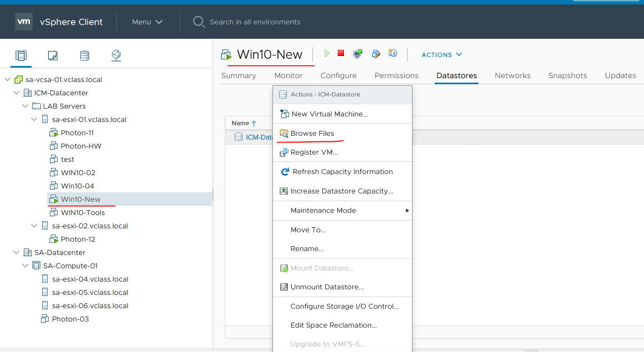This screenshot has height=352, width=644.
Task: Expand the Maintenance Mode submenu
Action: point(343,211)
